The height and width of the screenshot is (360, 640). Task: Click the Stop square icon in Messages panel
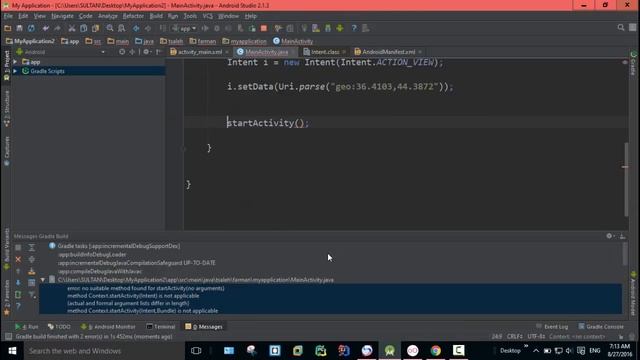(x=18, y=247)
